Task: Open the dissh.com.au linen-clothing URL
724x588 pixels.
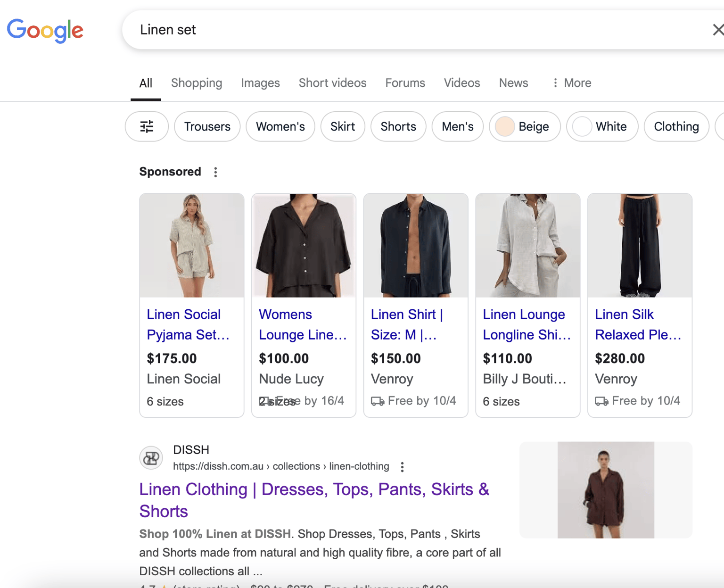Action: click(281, 466)
